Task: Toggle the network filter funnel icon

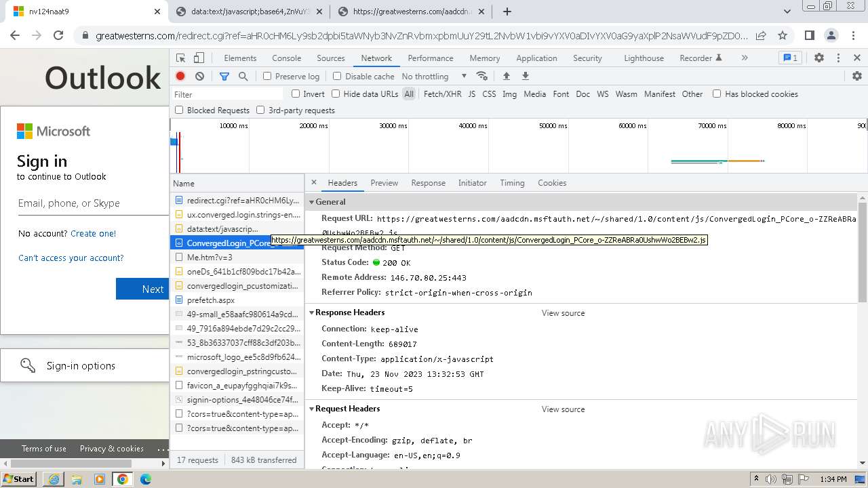Action: tap(224, 77)
